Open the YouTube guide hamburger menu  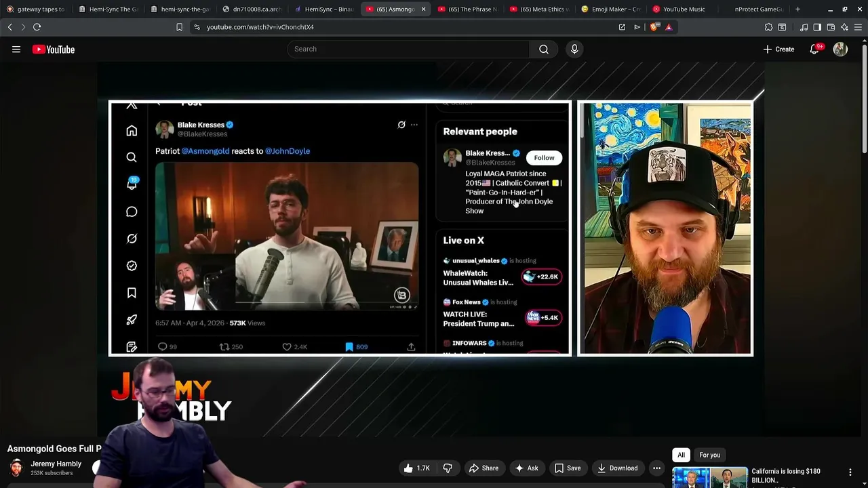point(16,49)
